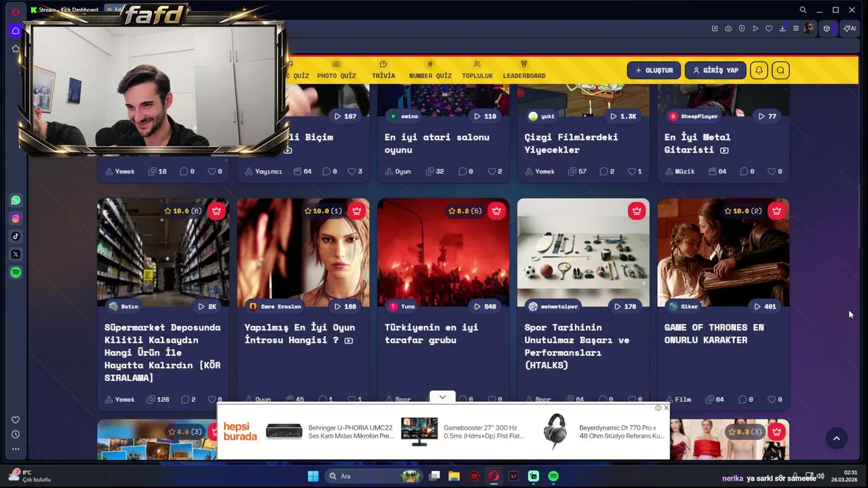The width and height of the screenshot is (868, 488).
Task: Open the site search magnifier button
Action: [781, 70]
